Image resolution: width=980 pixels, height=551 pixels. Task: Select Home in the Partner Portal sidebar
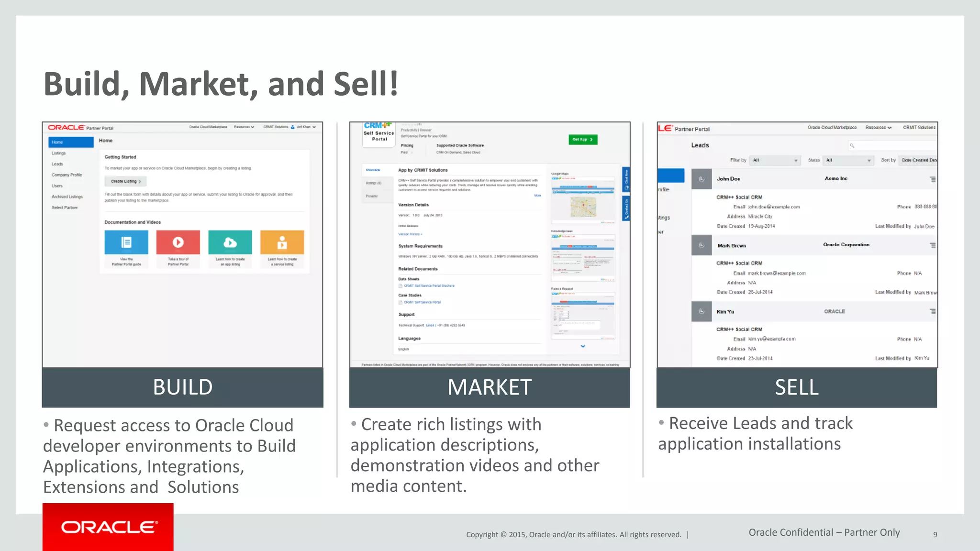tap(71, 142)
